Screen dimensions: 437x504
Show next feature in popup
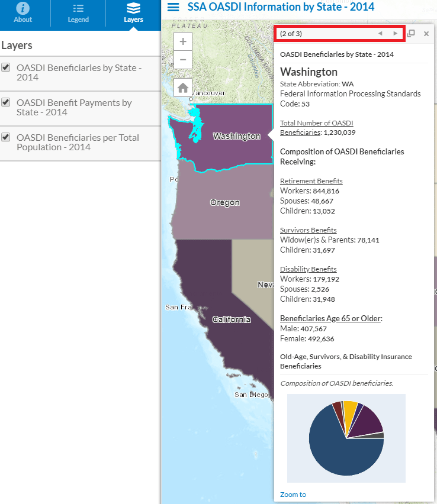pos(396,34)
